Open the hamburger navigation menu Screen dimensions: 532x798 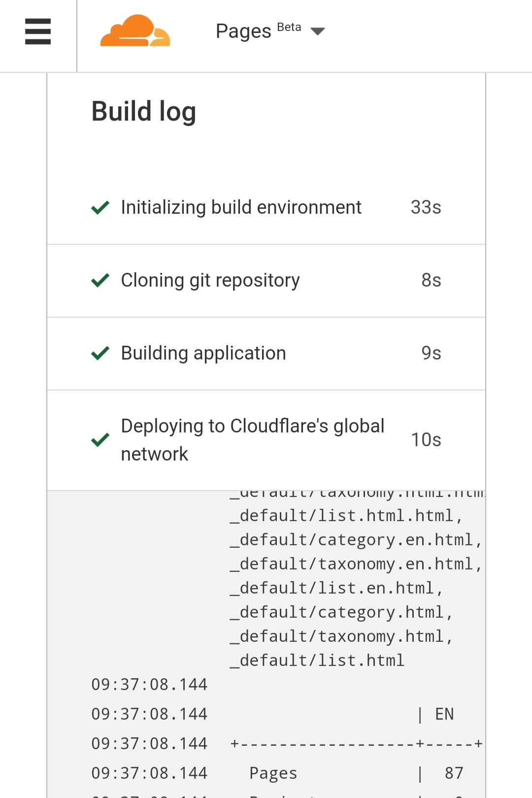pos(38,32)
